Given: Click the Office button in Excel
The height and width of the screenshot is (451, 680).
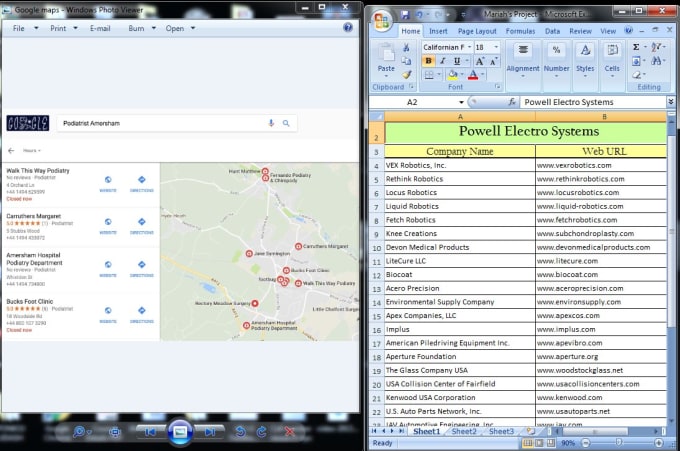Looking at the screenshot, I should tap(382, 21).
